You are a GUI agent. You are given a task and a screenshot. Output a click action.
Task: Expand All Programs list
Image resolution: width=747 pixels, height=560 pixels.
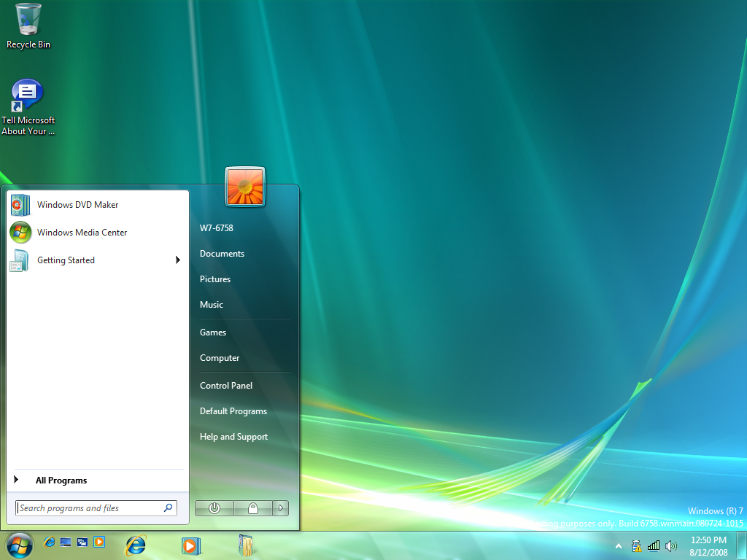pyautogui.click(x=61, y=481)
